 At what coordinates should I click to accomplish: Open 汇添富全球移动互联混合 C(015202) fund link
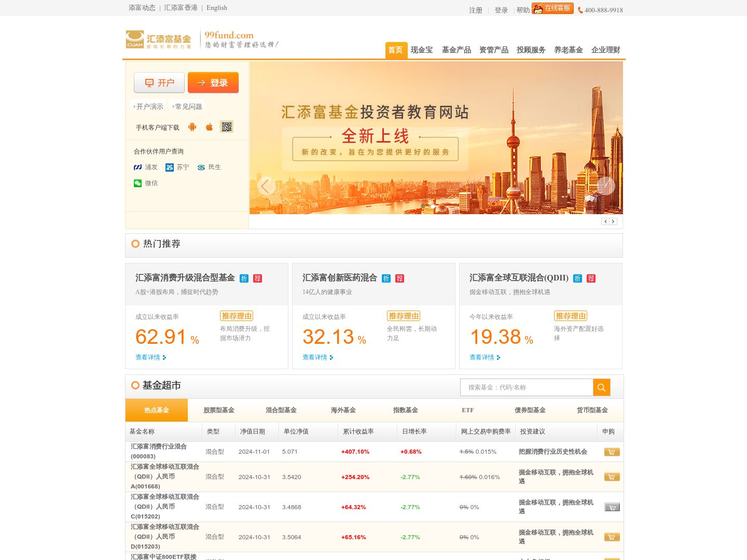tap(165, 507)
